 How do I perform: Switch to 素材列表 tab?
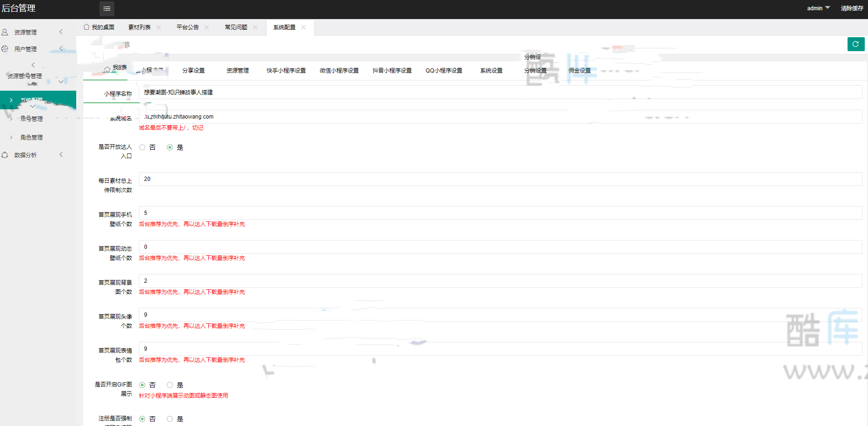click(x=139, y=27)
